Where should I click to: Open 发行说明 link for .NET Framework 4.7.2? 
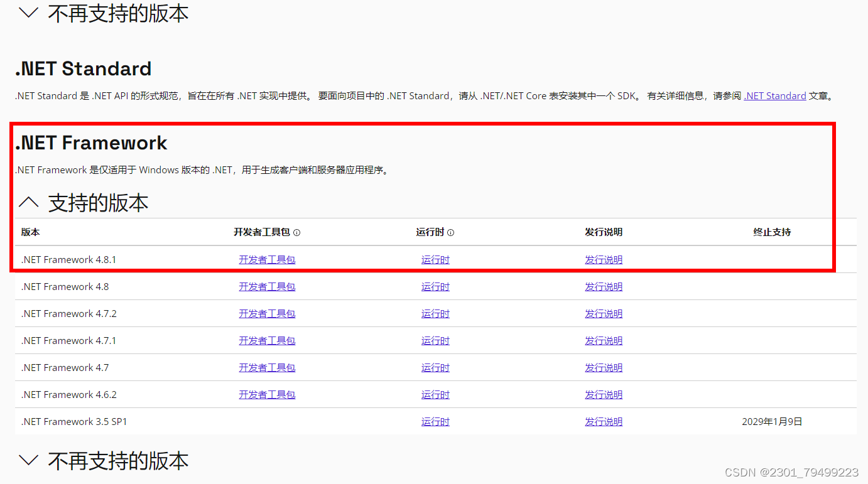click(604, 314)
